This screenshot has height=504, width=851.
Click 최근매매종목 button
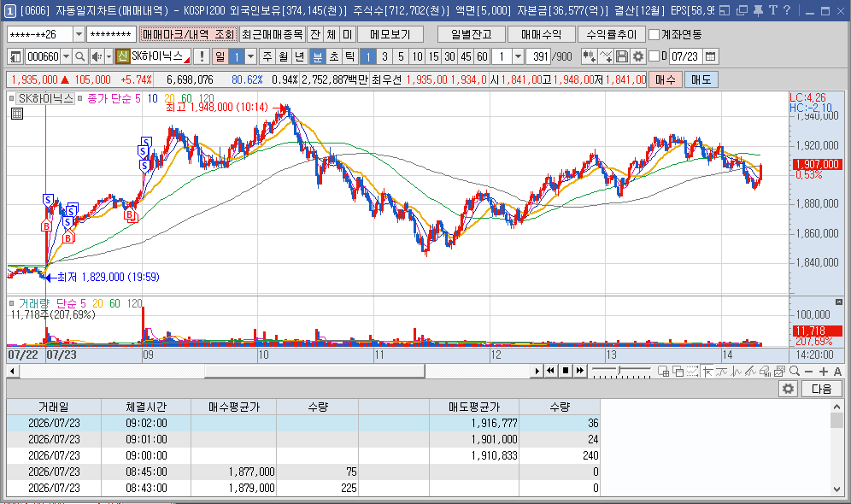coord(272,34)
